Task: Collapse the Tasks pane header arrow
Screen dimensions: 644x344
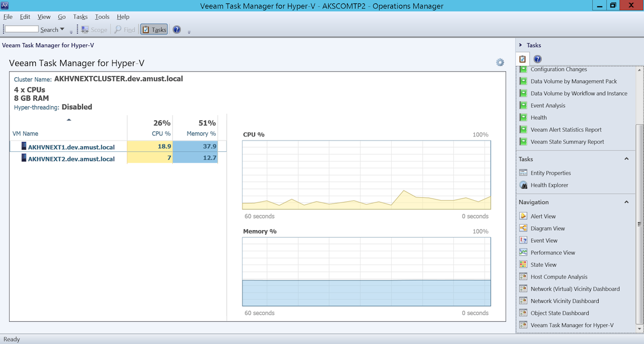Action: point(520,45)
